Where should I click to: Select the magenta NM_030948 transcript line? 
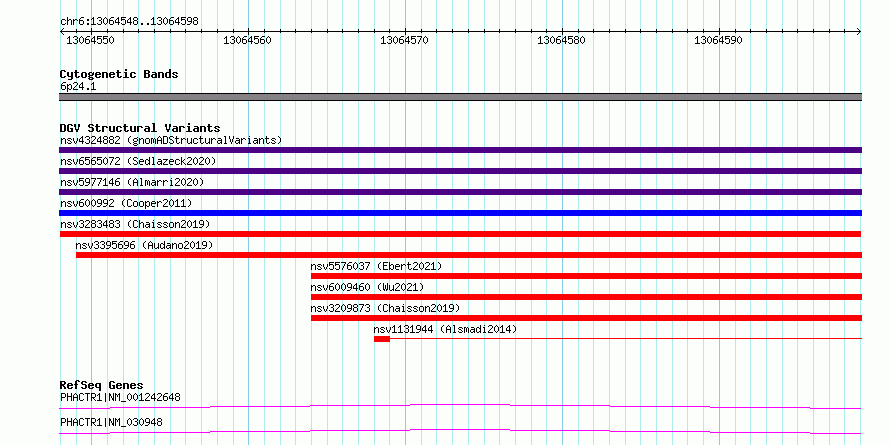tap(460, 432)
